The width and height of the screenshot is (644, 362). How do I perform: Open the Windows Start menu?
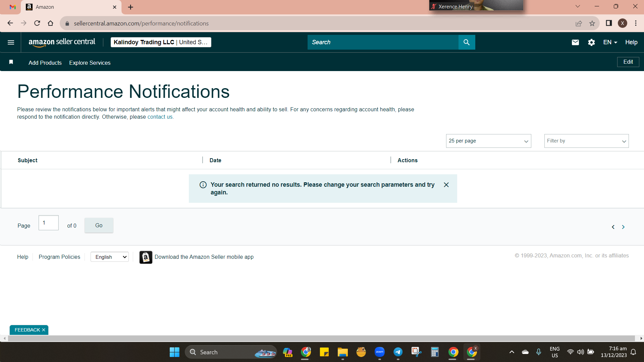pos(174,352)
